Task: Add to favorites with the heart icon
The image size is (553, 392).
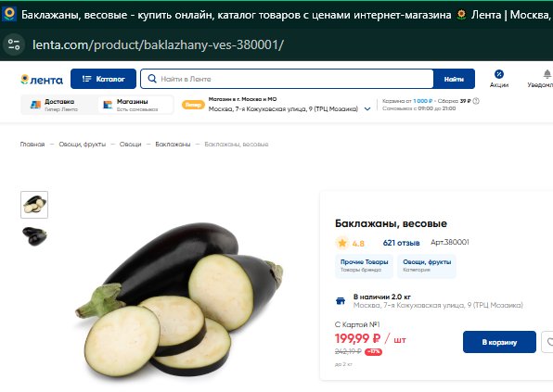Action: pos(548,342)
